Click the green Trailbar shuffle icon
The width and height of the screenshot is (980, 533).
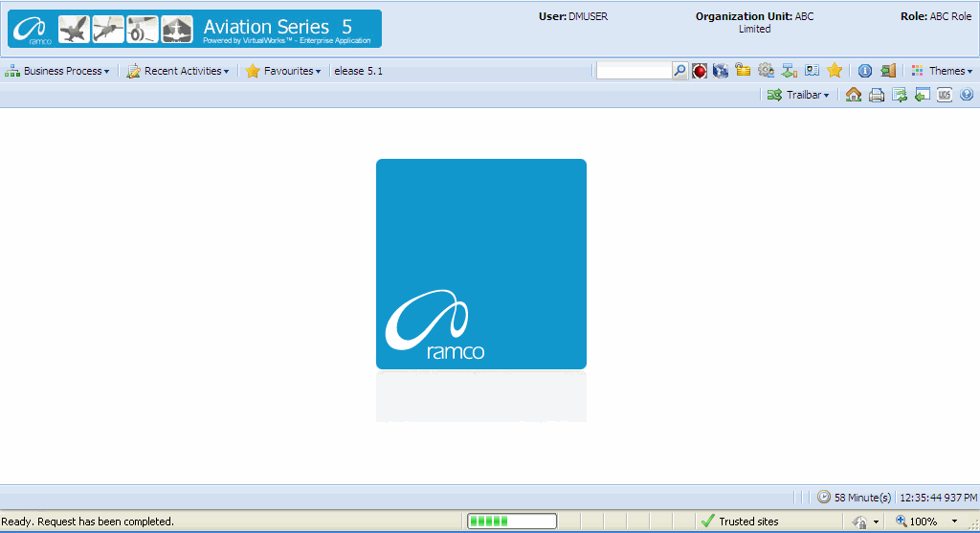pyautogui.click(x=774, y=95)
